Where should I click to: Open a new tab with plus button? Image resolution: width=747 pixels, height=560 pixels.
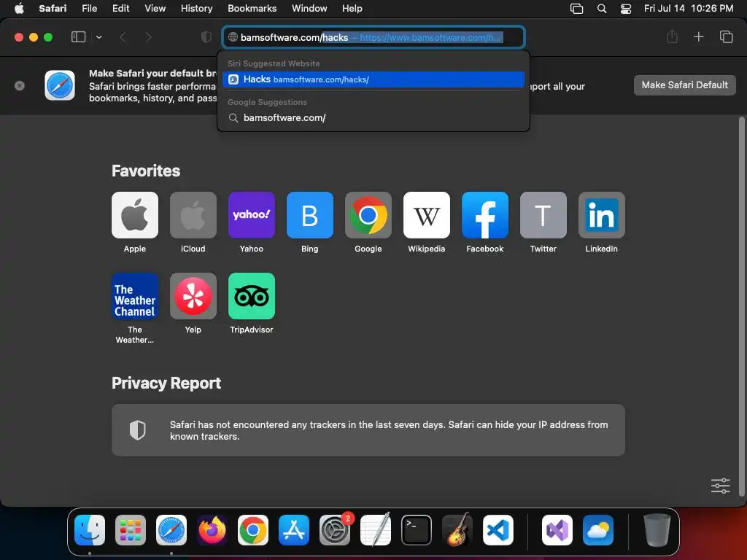pos(698,37)
